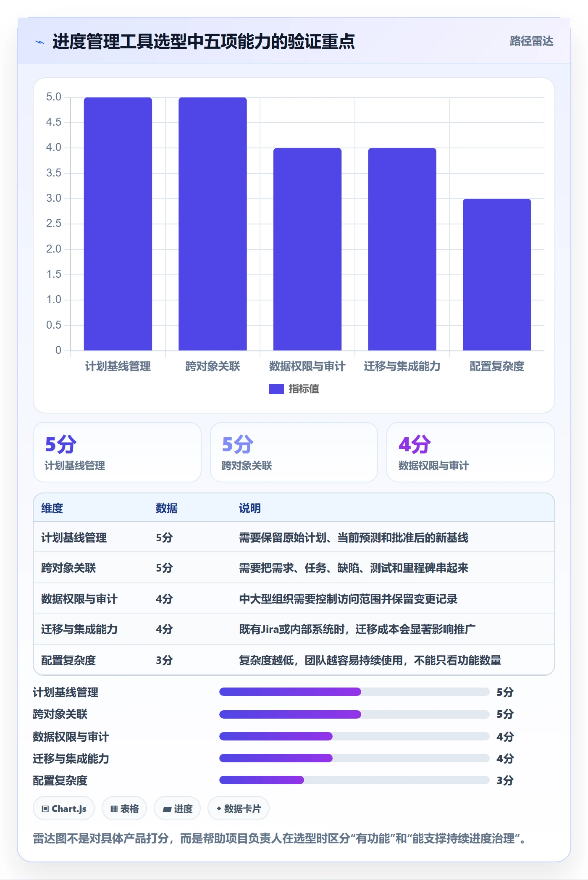Image resolution: width=588 pixels, height=880 pixels.
Task: Open the 5分 跨对象关联 data card
Action: (294, 452)
